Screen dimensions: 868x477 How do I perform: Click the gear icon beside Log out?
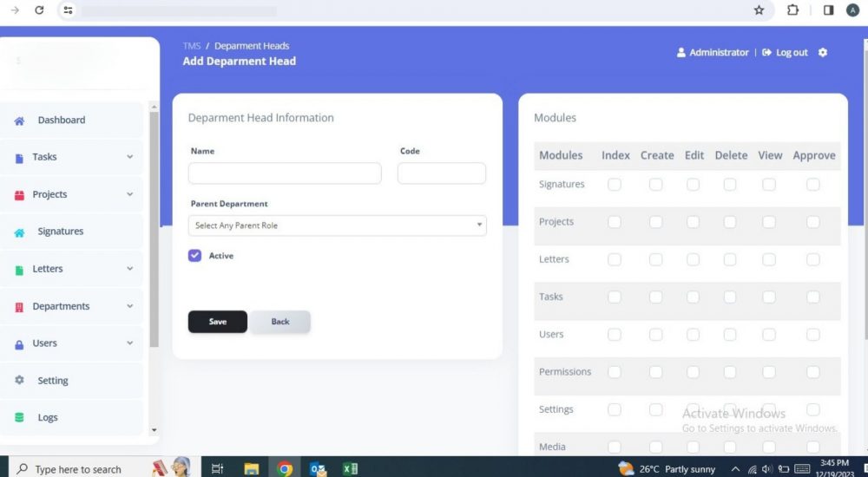823,53
